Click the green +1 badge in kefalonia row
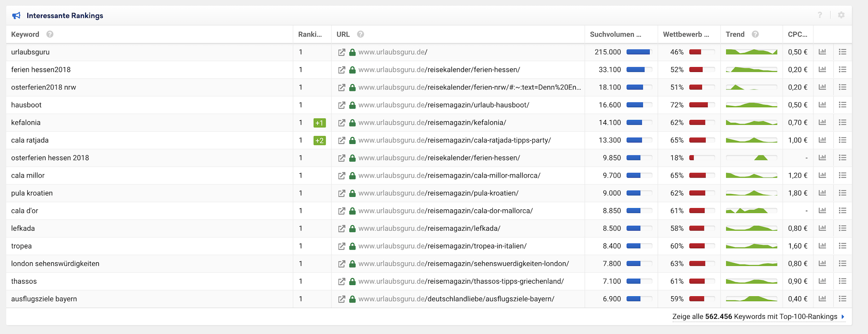The width and height of the screenshot is (868, 334). coord(319,123)
